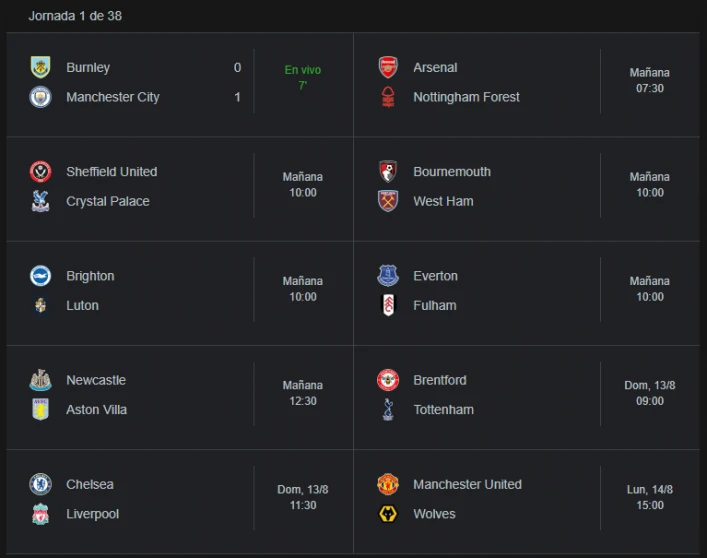Click the Everton team name
This screenshot has width=707, height=558.
436,276
